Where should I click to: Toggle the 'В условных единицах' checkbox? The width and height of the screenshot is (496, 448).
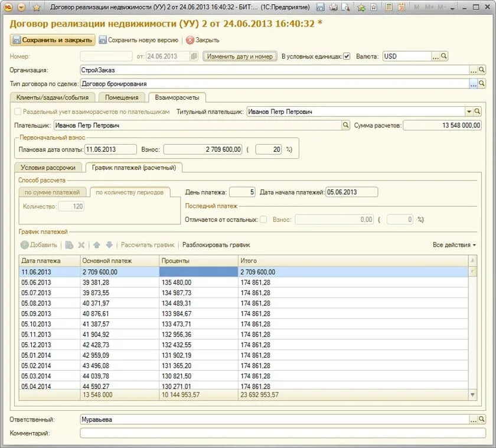(347, 56)
